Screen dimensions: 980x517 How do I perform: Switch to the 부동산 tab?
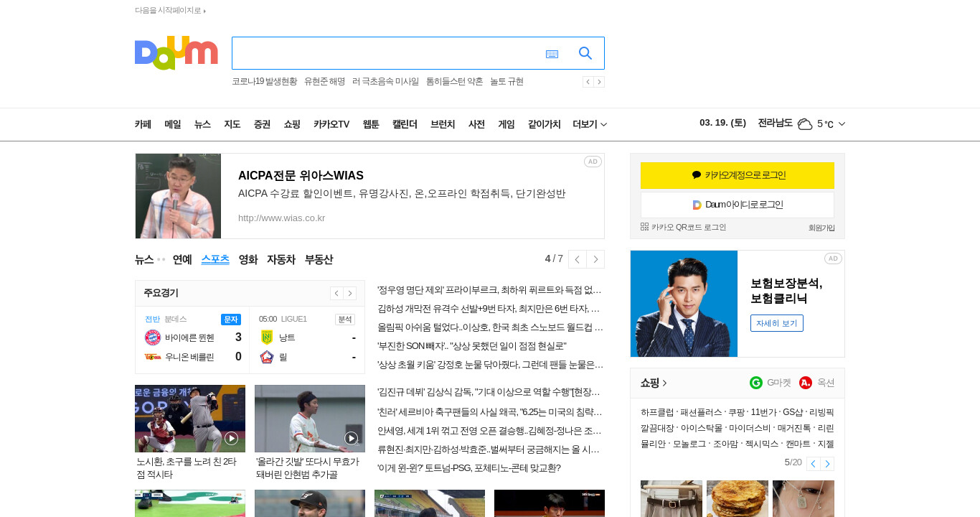(x=319, y=259)
